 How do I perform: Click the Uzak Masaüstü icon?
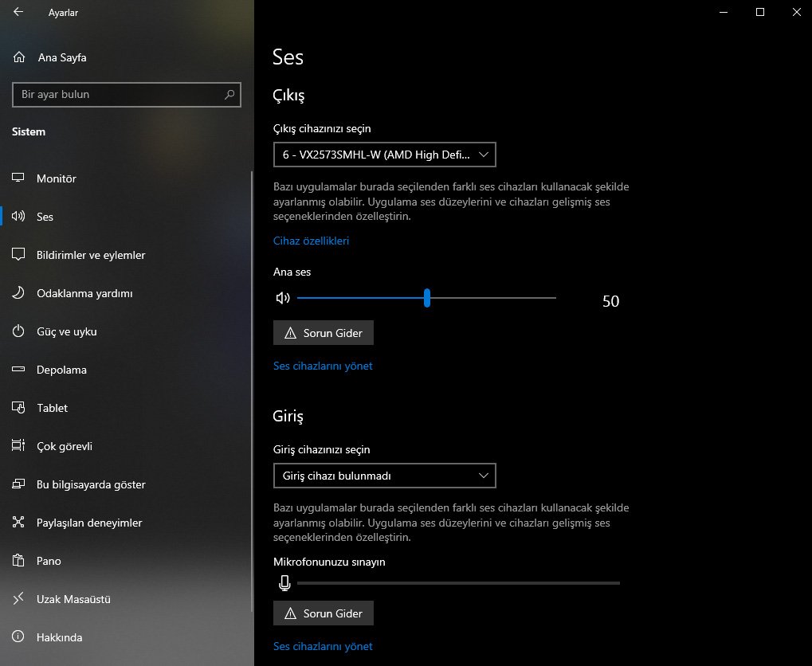tap(20, 599)
